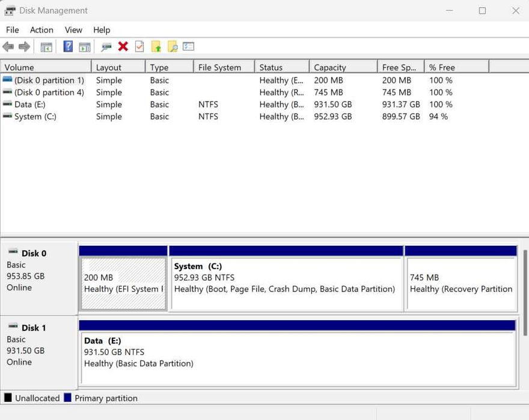The width and height of the screenshot is (529, 420).
Task: Select the 200 MB EFI System partition block
Action: (123, 283)
